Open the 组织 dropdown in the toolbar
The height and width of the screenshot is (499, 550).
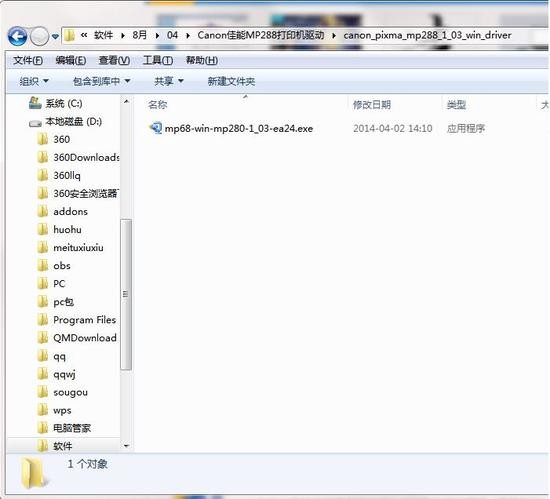(x=34, y=81)
